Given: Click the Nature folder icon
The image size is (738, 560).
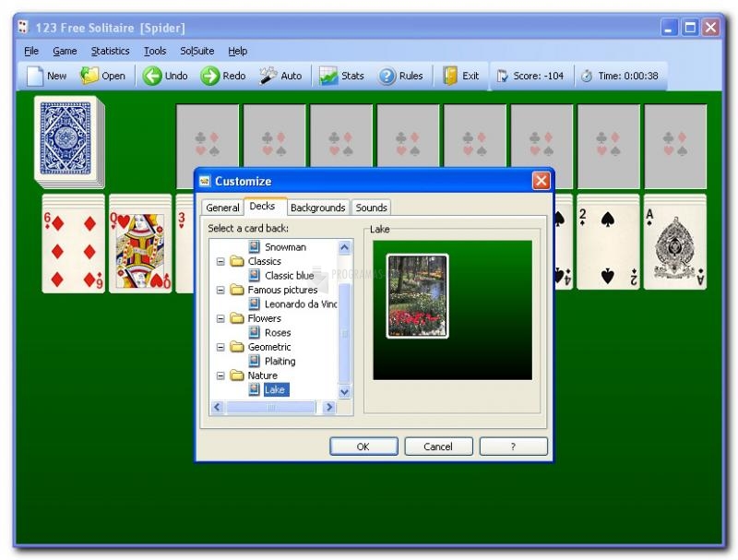Looking at the screenshot, I should tap(237, 375).
